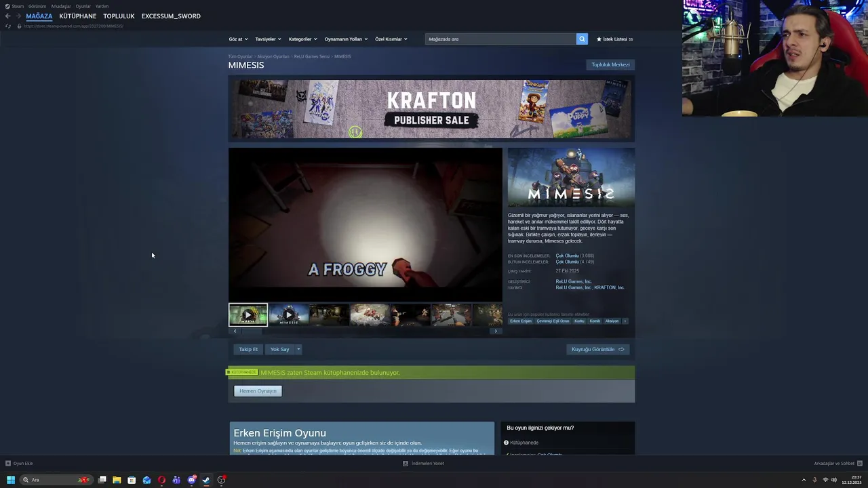Click the Takip Et button

point(248,350)
